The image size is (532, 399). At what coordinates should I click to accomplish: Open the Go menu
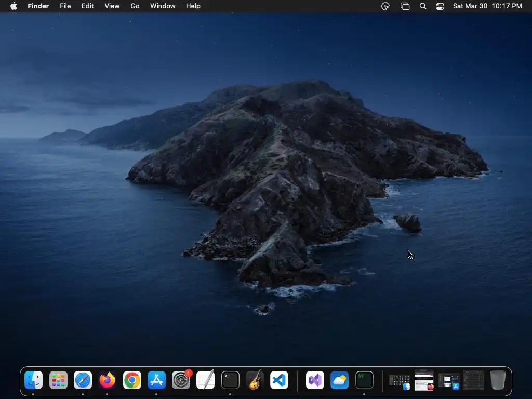coord(135,6)
